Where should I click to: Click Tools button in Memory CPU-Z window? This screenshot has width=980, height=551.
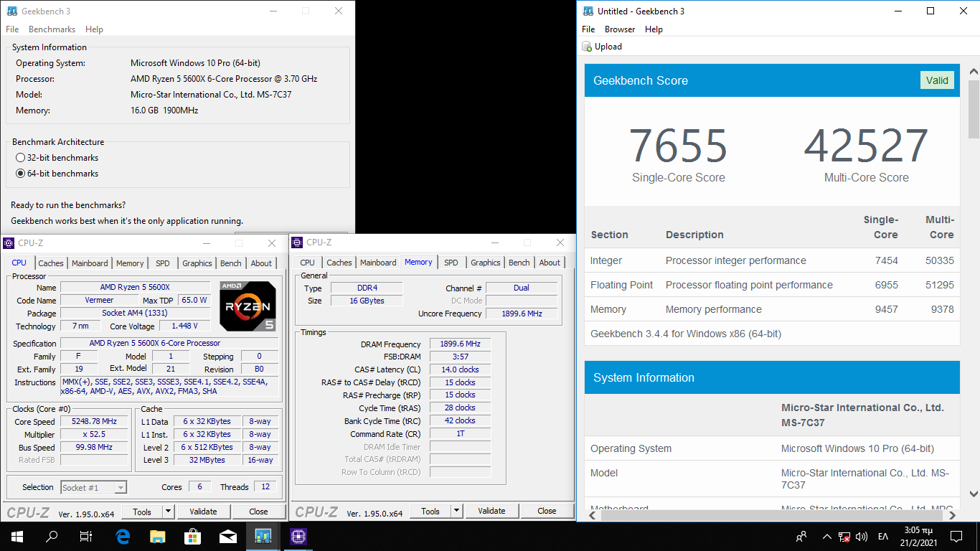click(x=430, y=512)
